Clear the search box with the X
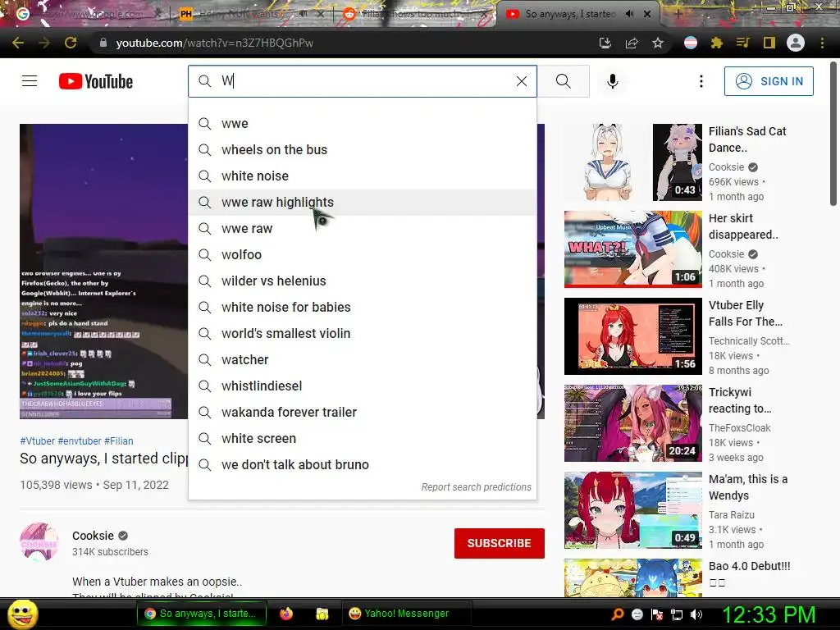840x630 pixels. point(521,81)
